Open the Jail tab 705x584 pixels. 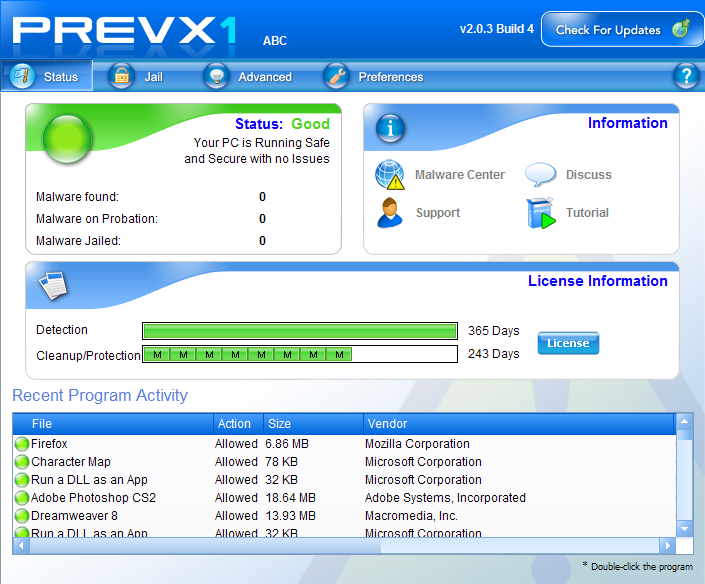coord(136,76)
